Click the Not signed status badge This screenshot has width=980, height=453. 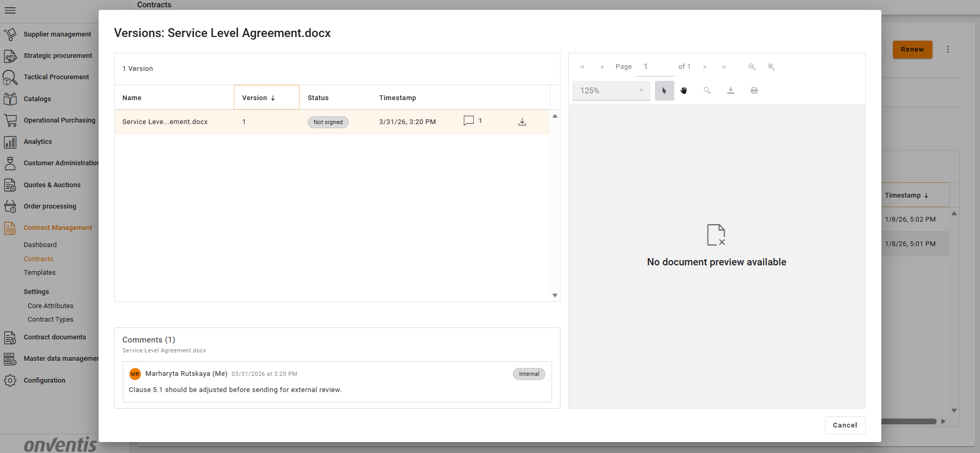pyautogui.click(x=328, y=122)
